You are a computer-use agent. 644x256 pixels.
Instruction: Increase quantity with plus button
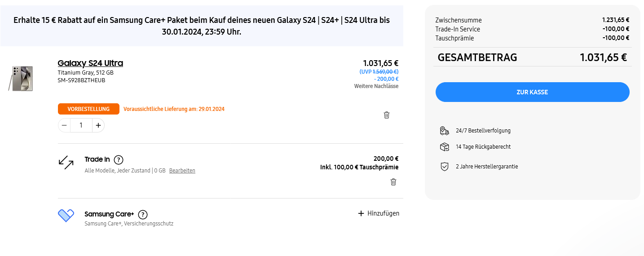click(x=98, y=125)
